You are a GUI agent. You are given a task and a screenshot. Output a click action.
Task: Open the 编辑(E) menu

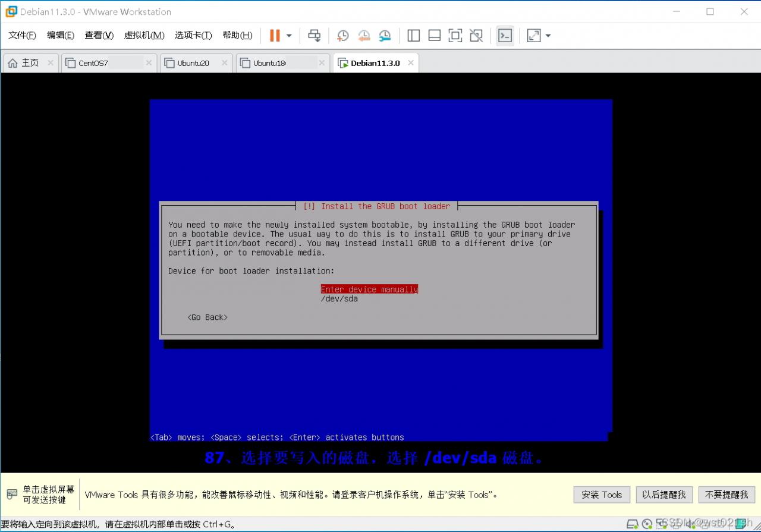point(61,36)
